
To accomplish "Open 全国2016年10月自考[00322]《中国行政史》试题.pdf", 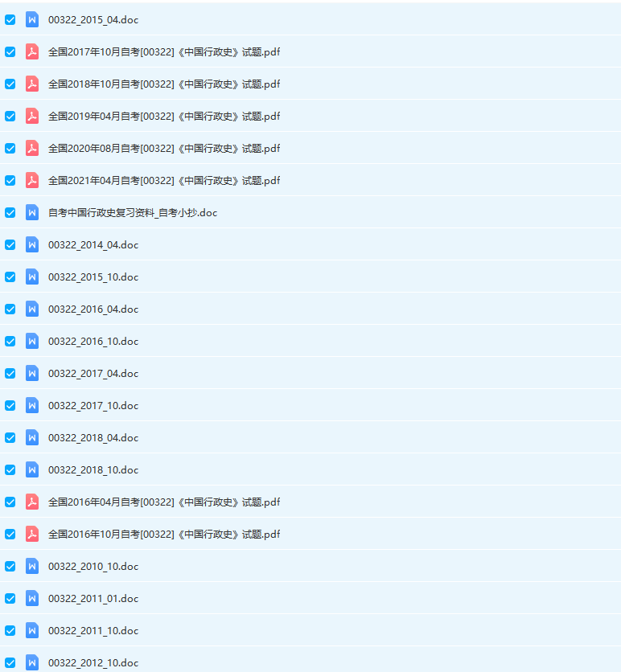I will coord(164,534).
